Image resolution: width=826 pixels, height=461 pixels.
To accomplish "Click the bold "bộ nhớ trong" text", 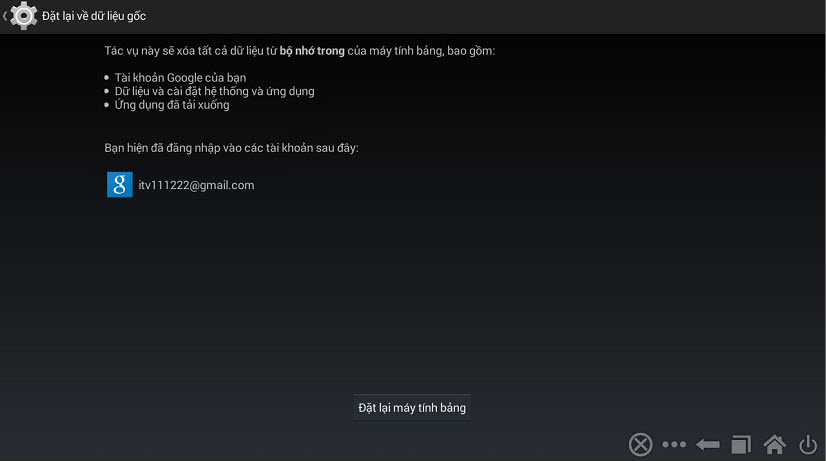I will [312, 51].
